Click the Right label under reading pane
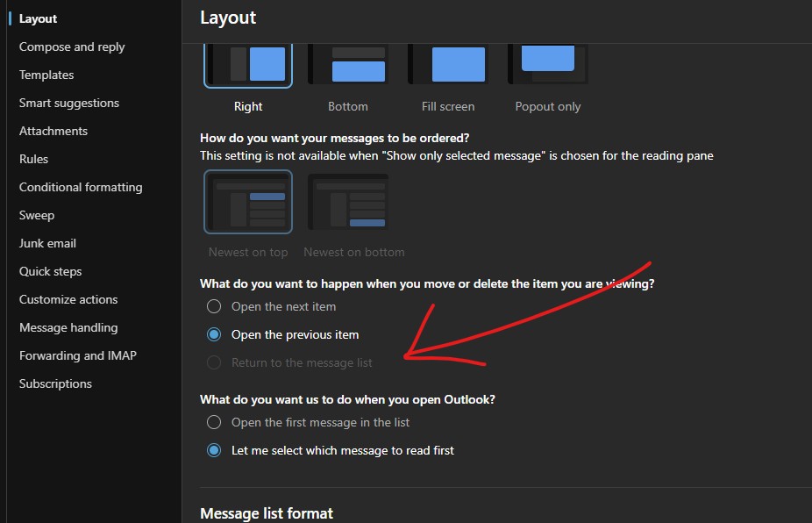The width and height of the screenshot is (812, 523). pos(248,106)
